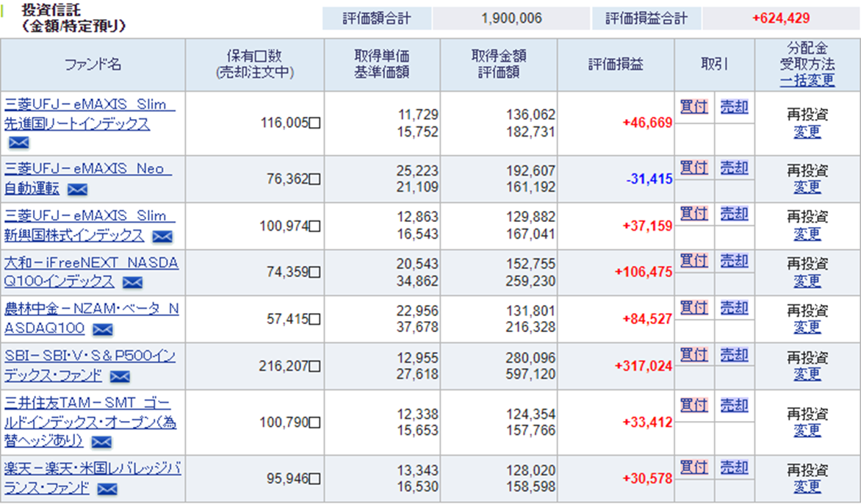Click mail icon for SBI・V・S&P500 fund

point(119,377)
